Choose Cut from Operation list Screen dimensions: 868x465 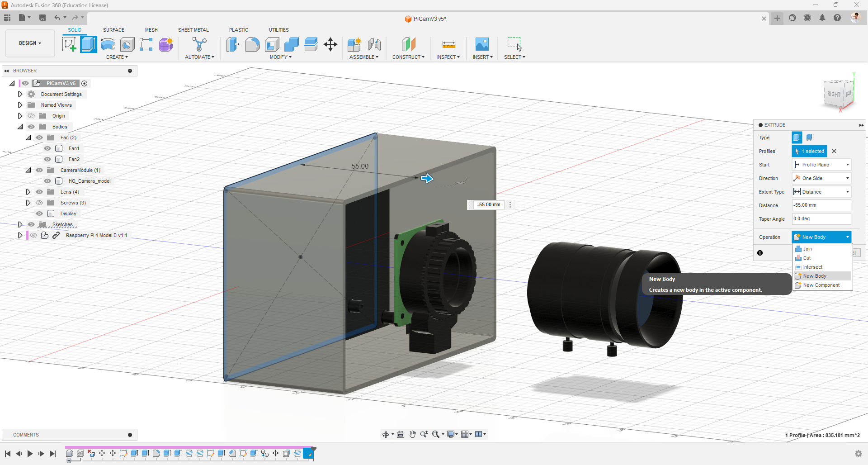[x=822, y=258]
